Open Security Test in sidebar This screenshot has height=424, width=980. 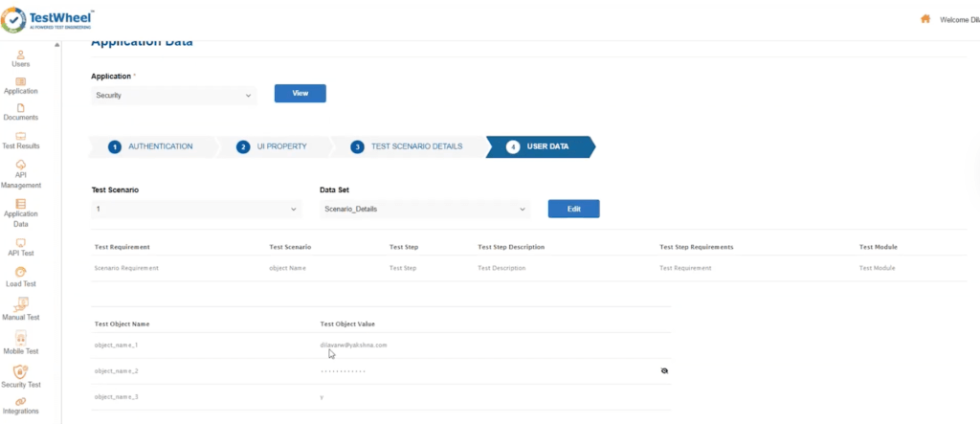[21, 375]
